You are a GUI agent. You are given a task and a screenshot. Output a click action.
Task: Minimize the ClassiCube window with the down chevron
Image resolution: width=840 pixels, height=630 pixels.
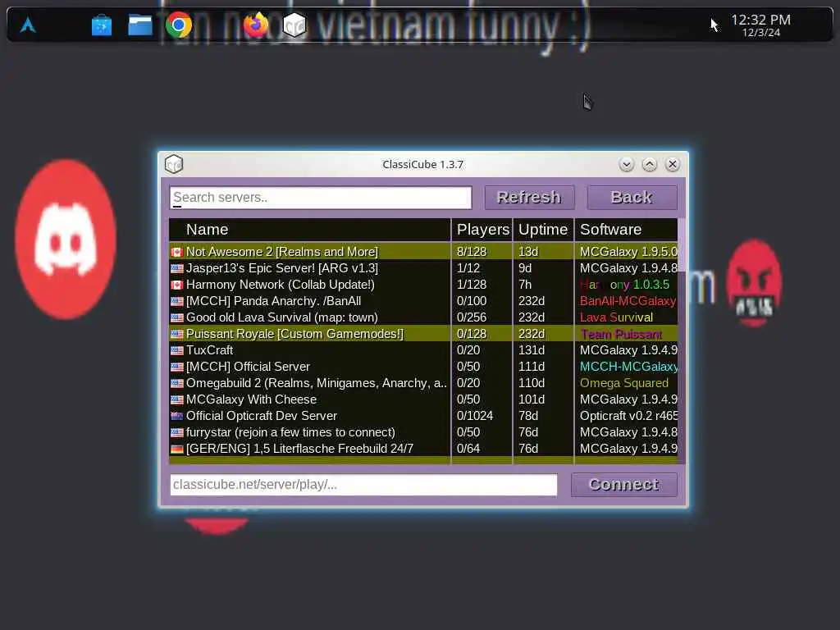[x=626, y=164]
